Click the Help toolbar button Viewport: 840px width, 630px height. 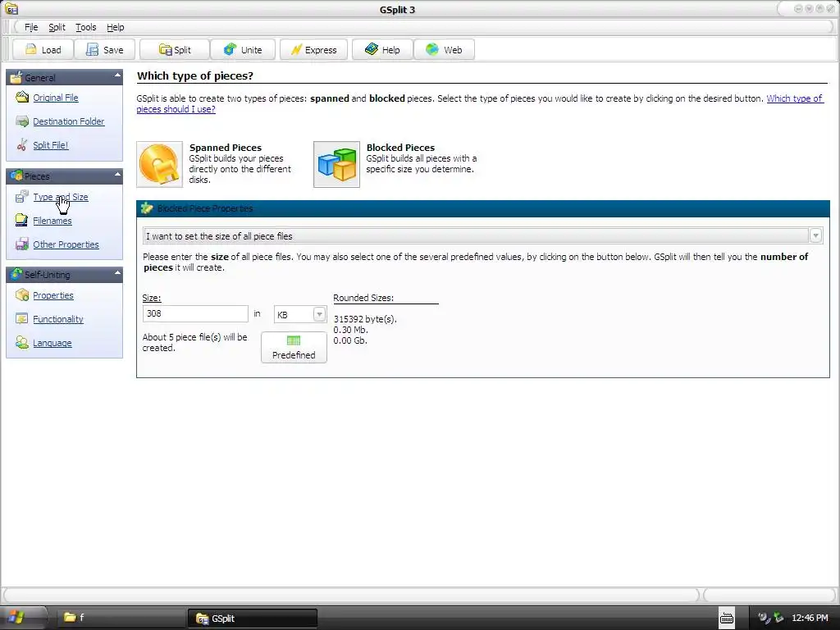click(x=382, y=50)
